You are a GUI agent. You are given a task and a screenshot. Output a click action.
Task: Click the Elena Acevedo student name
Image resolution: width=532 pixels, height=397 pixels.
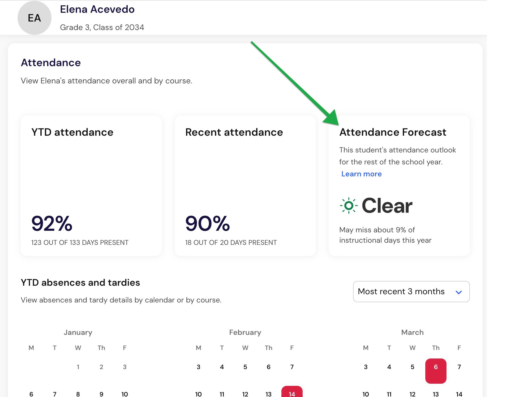tap(97, 9)
